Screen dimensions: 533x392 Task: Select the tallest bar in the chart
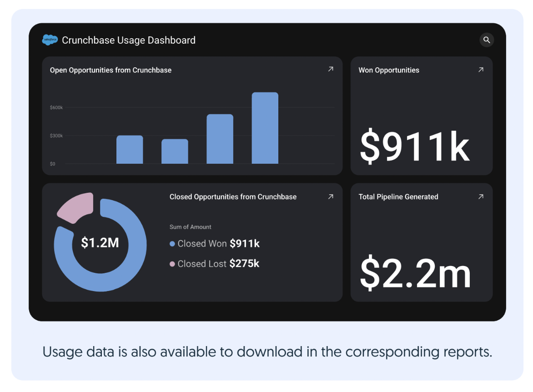coord(265,128)
